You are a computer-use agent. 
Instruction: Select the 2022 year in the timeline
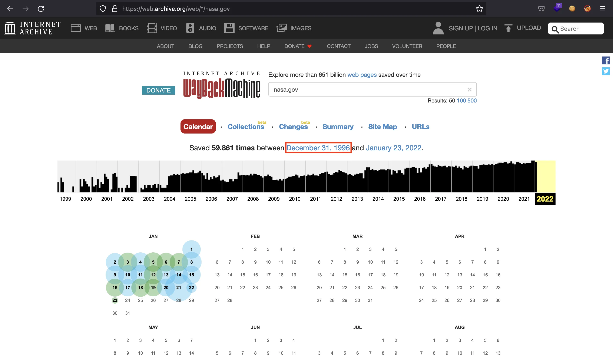[545, 199]
